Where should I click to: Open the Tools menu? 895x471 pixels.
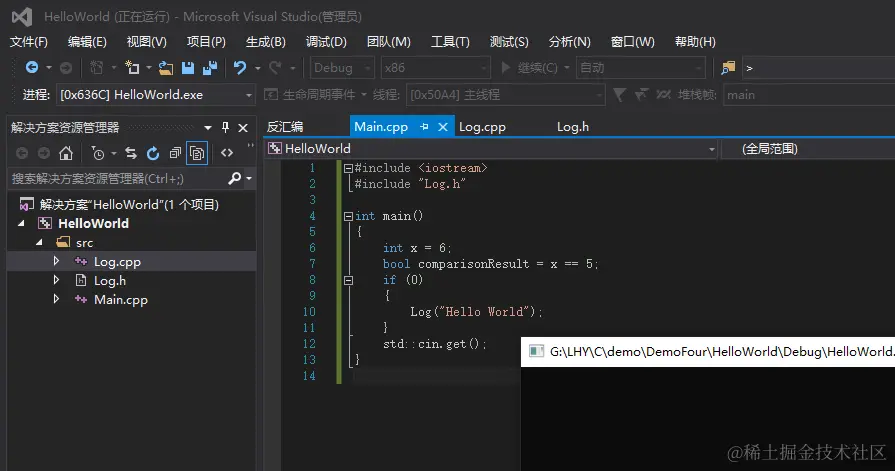pyautogui.click(x=450, y=42)
